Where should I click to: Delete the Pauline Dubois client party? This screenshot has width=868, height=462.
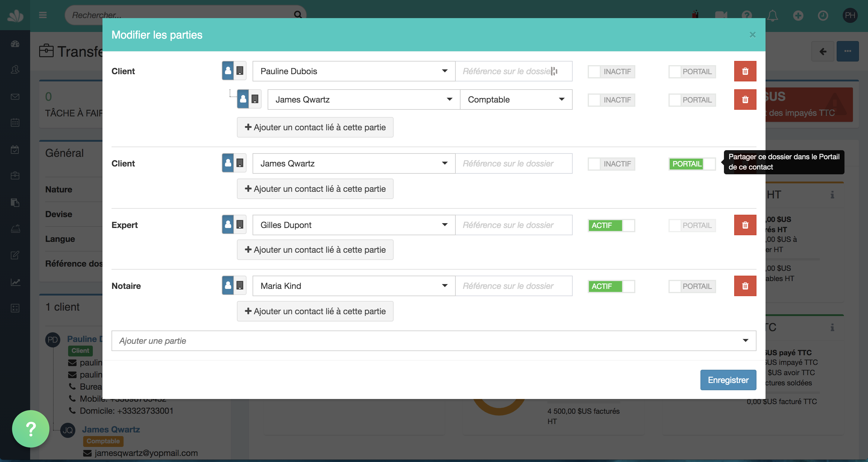coord(745,71)
